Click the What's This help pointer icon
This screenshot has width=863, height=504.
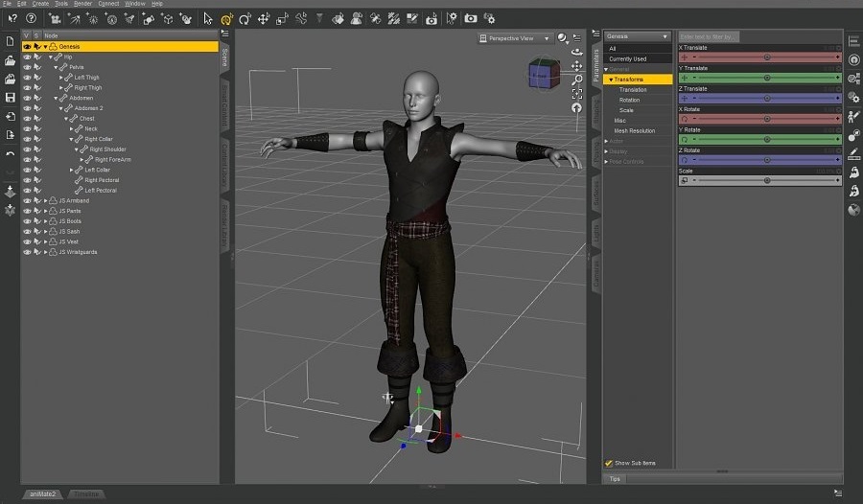12,19
